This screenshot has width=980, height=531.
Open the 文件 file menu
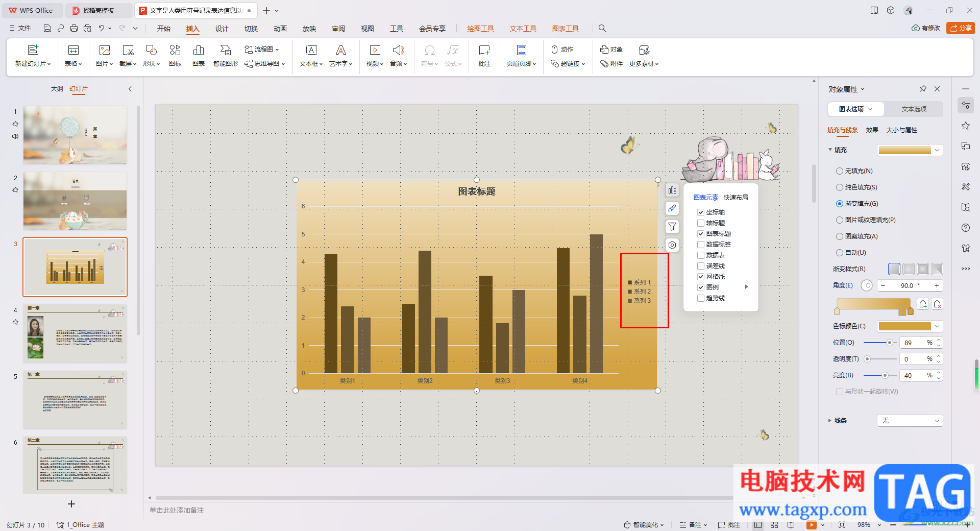pyautogui.click(x=20, y=28)
